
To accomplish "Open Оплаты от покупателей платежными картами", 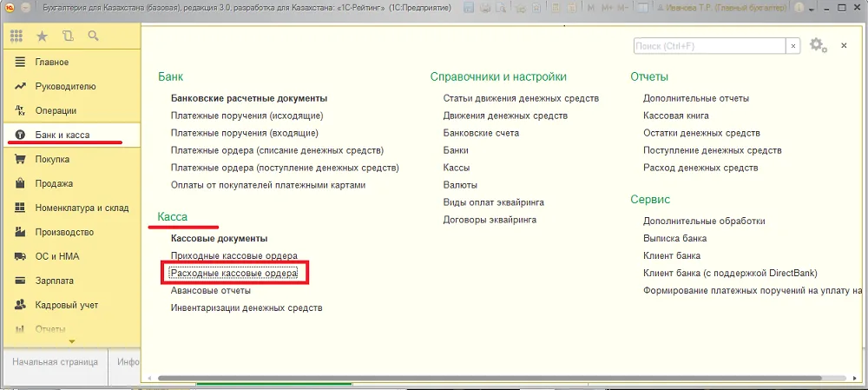I will pos(268,185).
